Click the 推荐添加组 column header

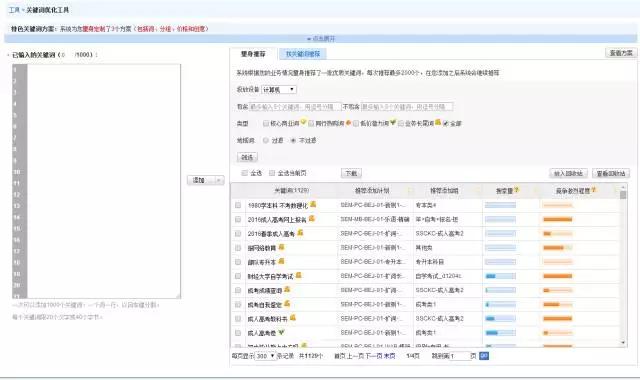click(444, 190)
